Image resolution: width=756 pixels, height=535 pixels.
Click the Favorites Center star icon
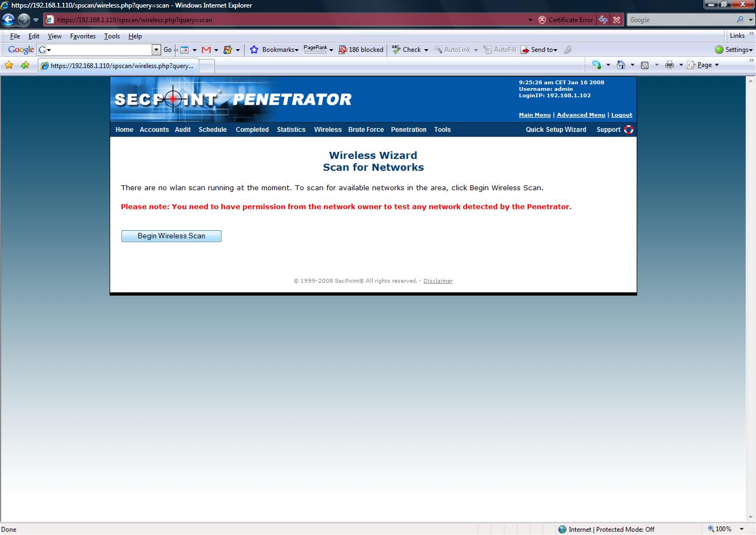point(9,65)
